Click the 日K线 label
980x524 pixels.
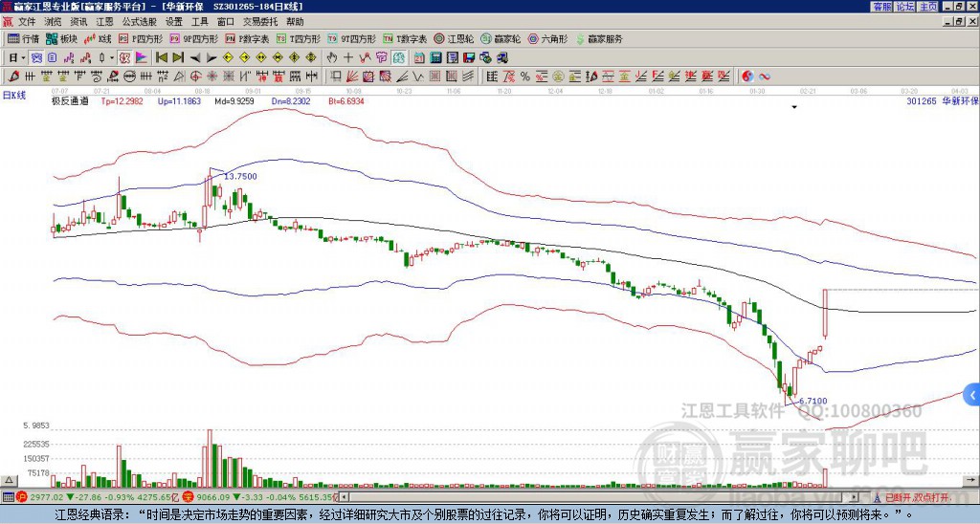click(x=15, y=96)
